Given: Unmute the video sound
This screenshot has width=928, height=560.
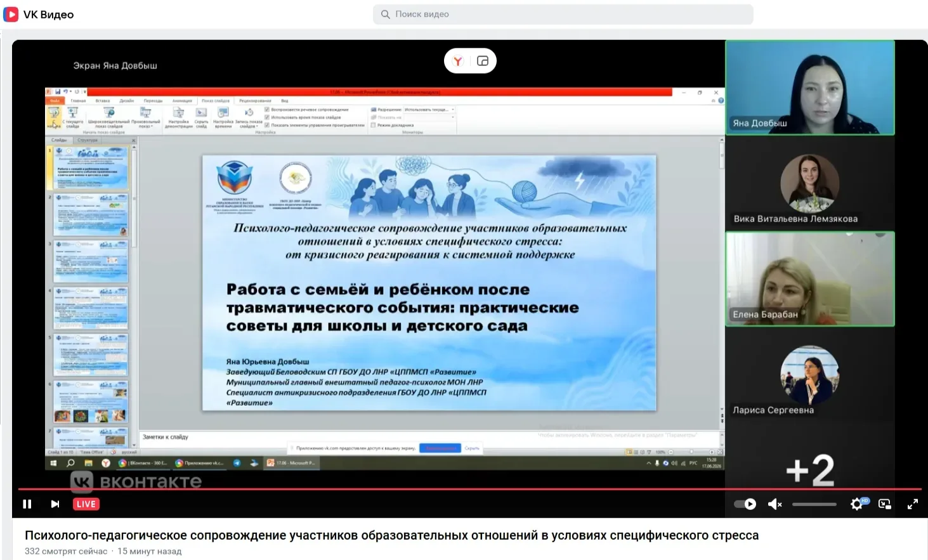Looking at the screenshot, I should (x=774, y=504).
